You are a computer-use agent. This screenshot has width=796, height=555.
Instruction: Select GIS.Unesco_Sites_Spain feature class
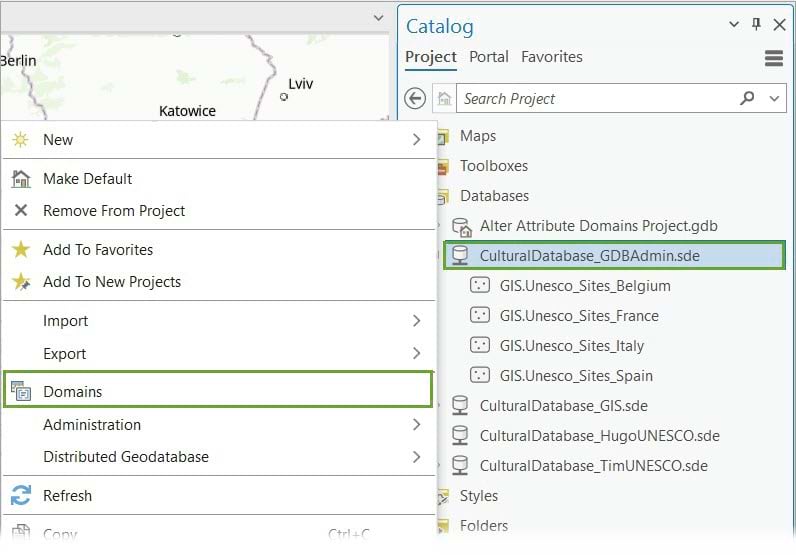coord(576,376)
